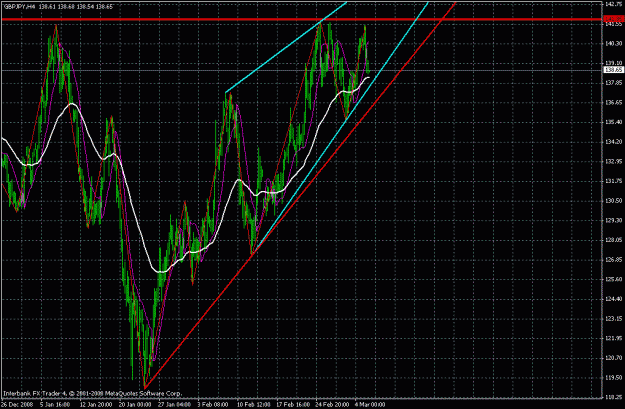Click the 140.30 price axis label
This screenshot has height=409, width=625.
pyautogui.click(x=614, y=43)
